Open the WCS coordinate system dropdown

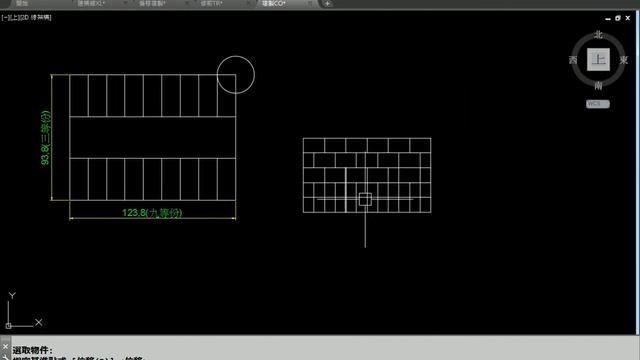click(598, 104)
